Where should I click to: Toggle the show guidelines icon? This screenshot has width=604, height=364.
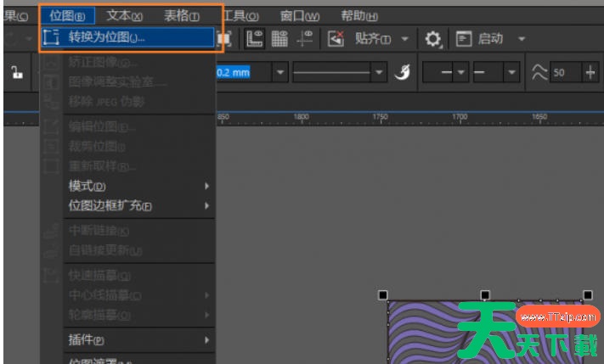pyautogui.click(x=304, y=38)
